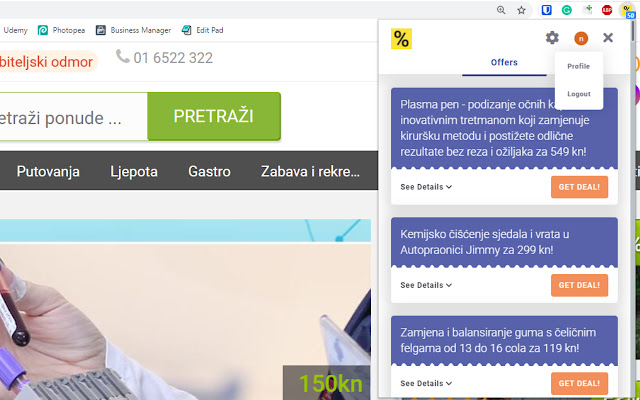Click the browser zoom magnifier icon

tap(501, 10)
